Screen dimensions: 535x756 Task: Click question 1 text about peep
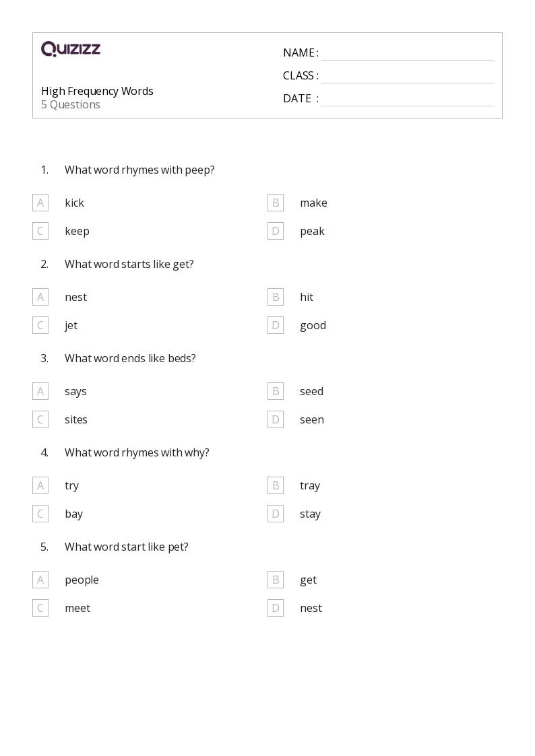(139, 170)
